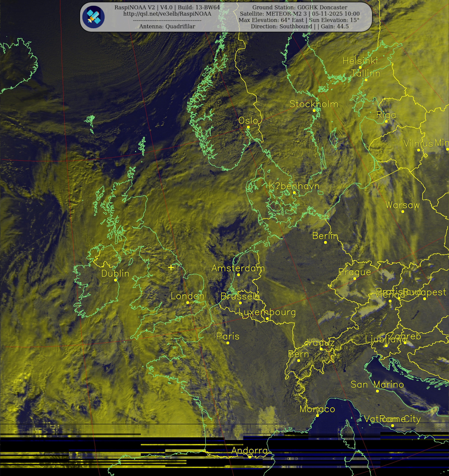Click the RaspiNOAA satellite logo icon
Viewport: 449px width, 476px height.
click(x=93, y=17)
